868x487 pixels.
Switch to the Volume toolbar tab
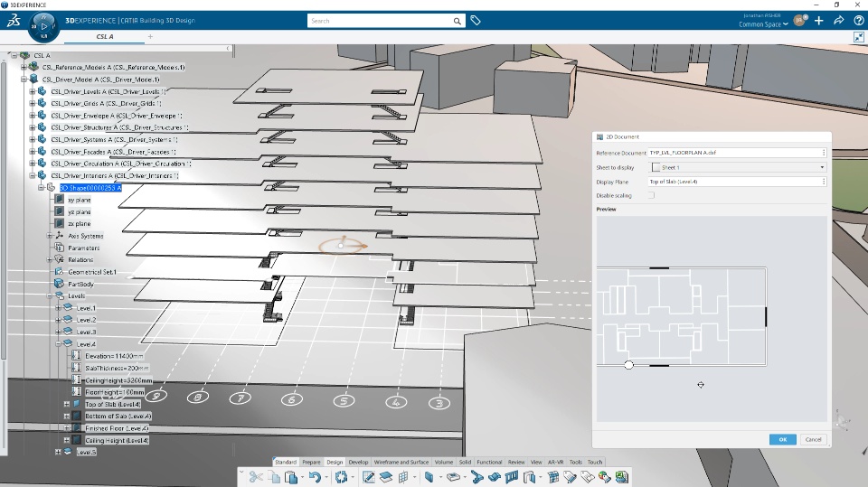point(443,462)
